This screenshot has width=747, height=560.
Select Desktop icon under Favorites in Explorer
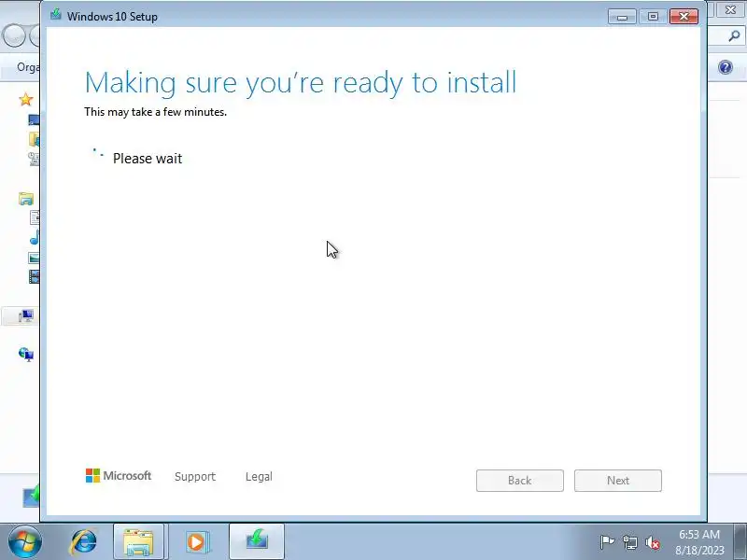pyautogui.click(x=34, y=119)
